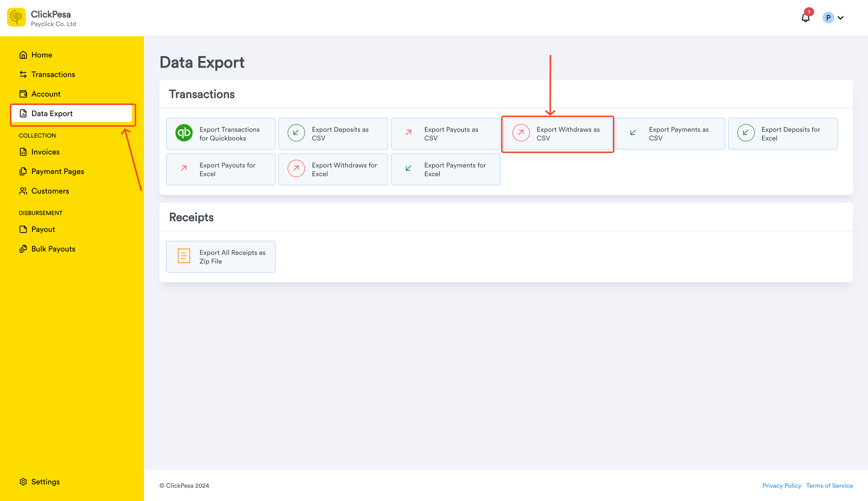
Task: Open the Privacy Policy link
Action: 782,486
